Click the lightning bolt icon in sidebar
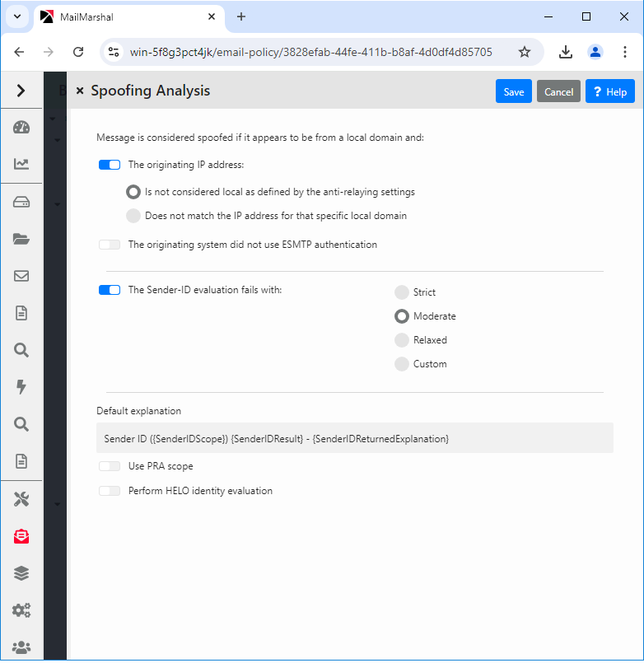This screenshot has height=663, width=644. tap(21, 387)
